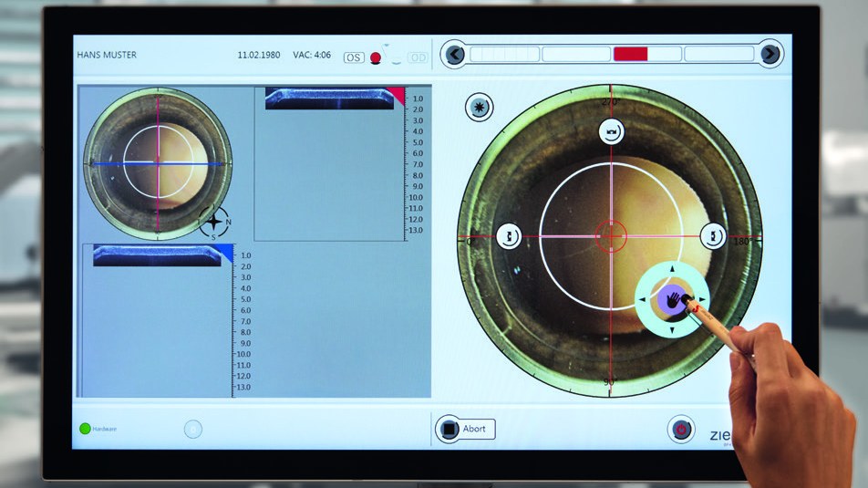Tap the right arrow on the move ring
Viewport: 868px width, 488px height.
click(702, 299)
